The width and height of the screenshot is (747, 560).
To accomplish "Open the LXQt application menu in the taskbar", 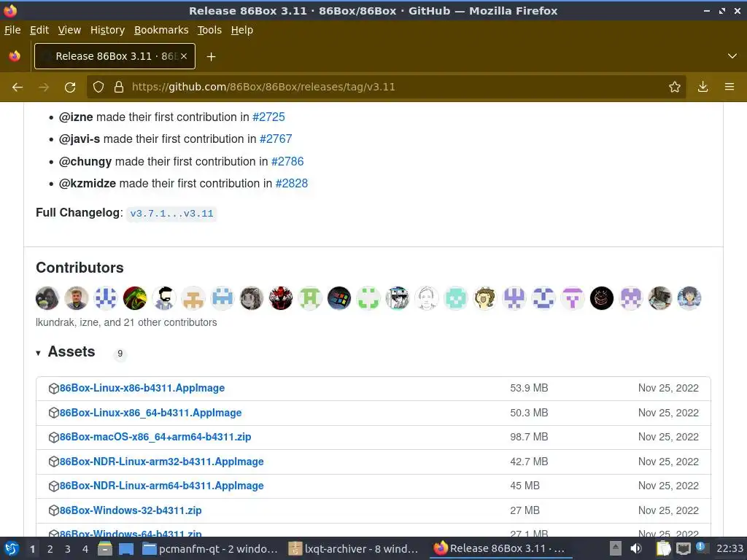I will [12, 549].
